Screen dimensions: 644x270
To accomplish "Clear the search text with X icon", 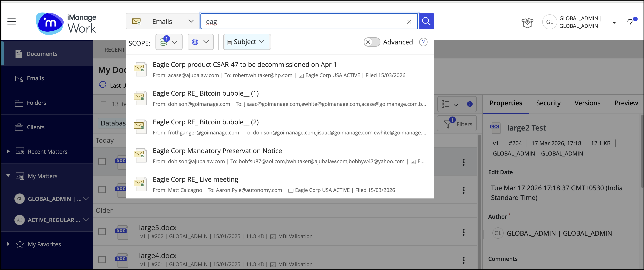I will tap(409, 22).
